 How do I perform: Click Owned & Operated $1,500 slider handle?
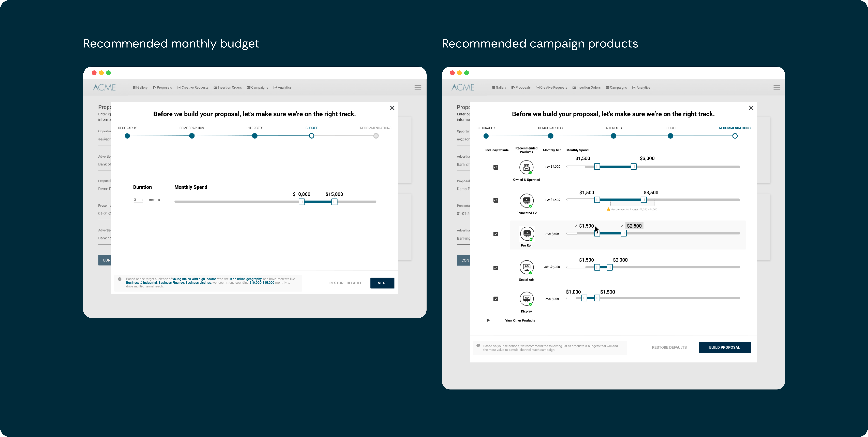[x=597, y=167]
